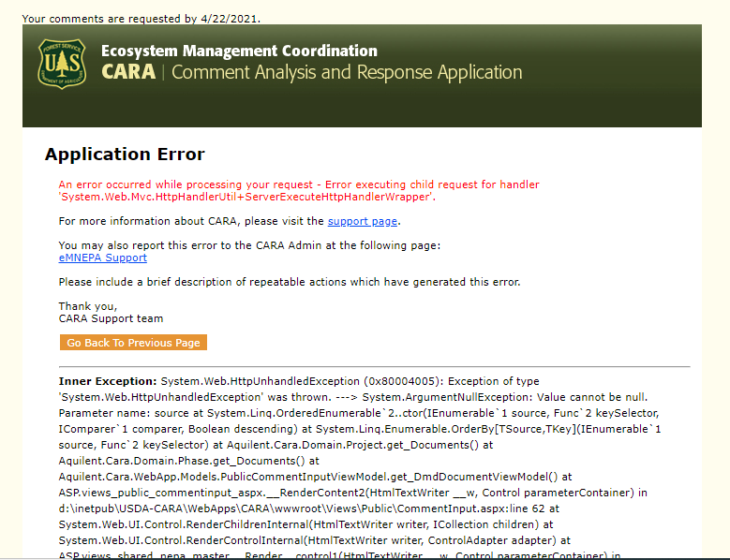Viewport: 730px width, 560px height.
Task: Click the Aquilent.Cara.Domain.Phase.get_Documents() trace line
Action: 189,461
